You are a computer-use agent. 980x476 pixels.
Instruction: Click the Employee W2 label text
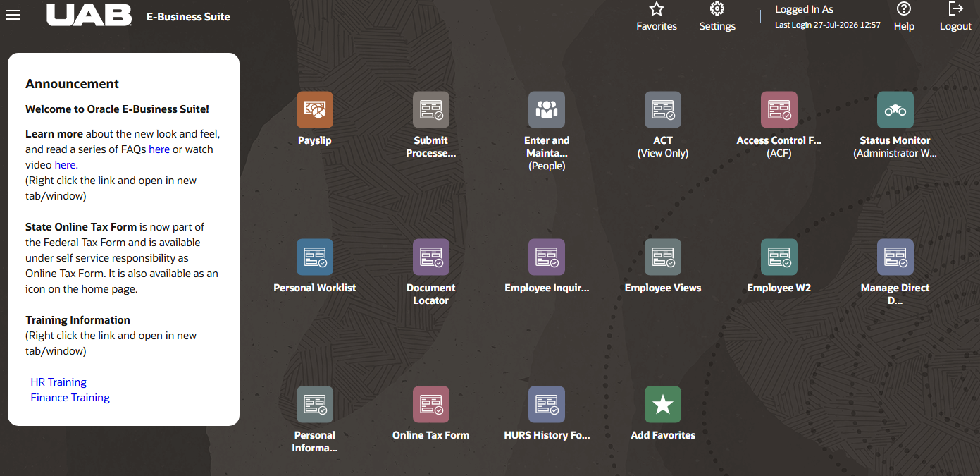[x=779, y=288]
